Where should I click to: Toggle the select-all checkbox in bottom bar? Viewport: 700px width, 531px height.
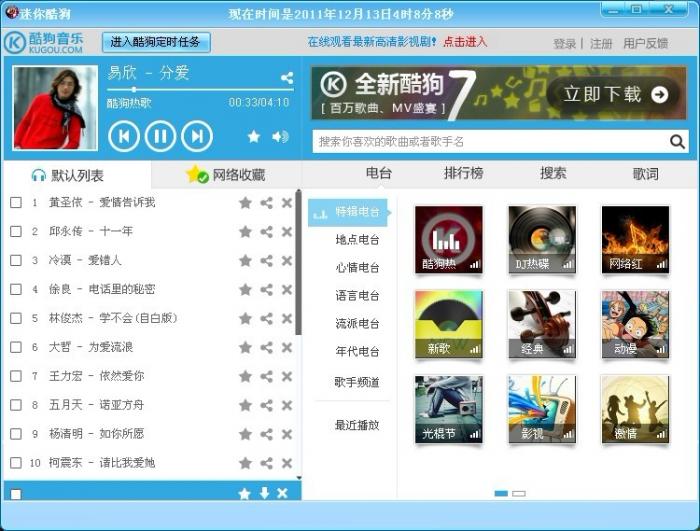click(16, 494)
